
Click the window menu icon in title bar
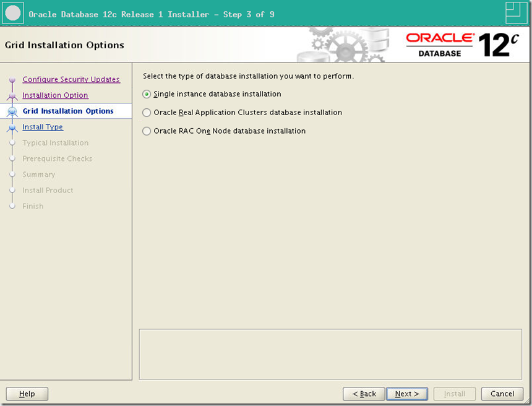(13, 13)
